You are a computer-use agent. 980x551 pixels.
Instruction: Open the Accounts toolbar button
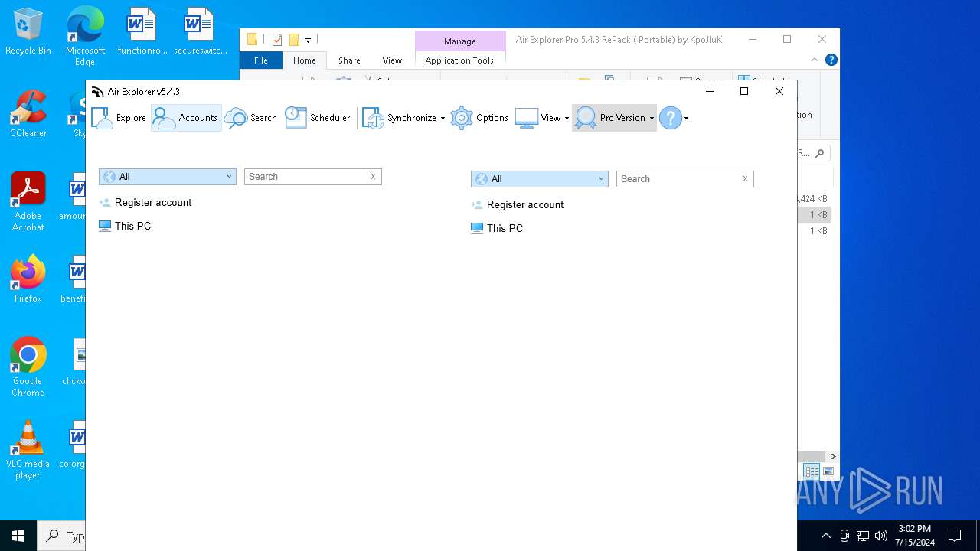click(186, 118)
